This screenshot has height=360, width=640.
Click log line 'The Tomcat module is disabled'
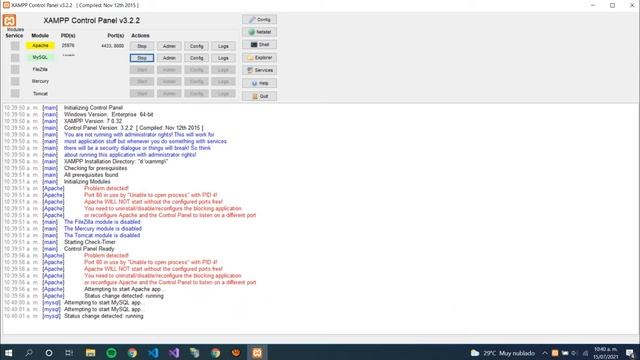point(102,236)
